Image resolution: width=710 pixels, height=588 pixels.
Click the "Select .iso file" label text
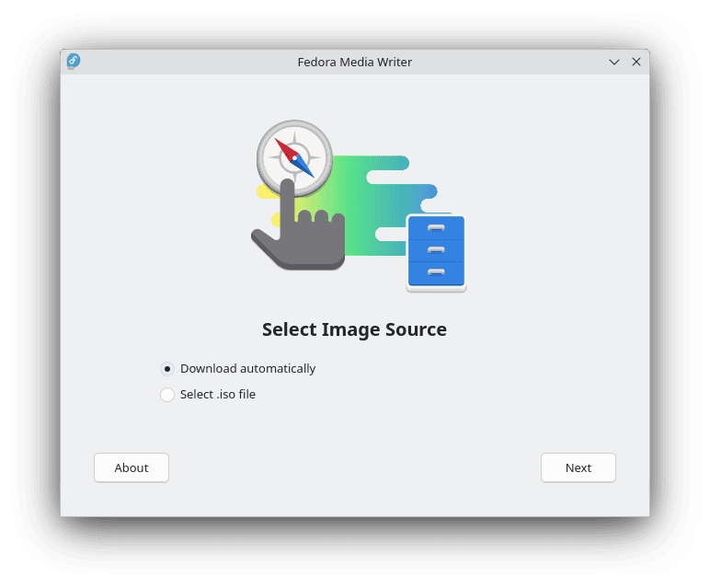(x=218, y=394)
